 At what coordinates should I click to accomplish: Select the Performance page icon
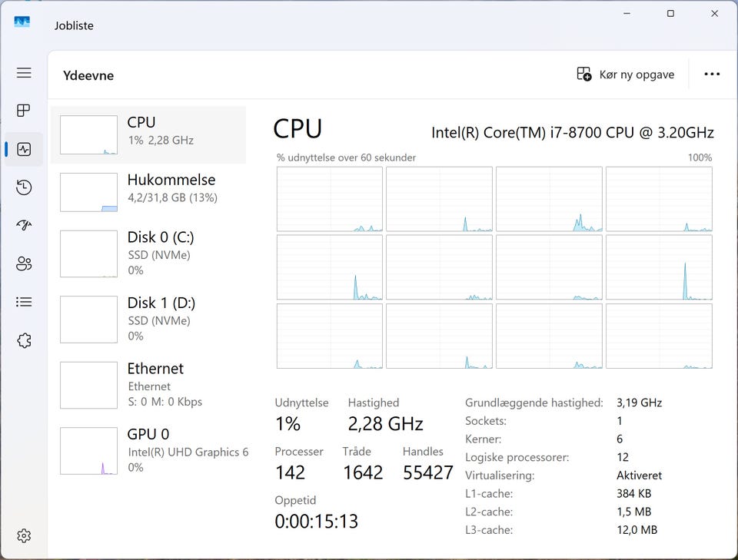point(24,149)
